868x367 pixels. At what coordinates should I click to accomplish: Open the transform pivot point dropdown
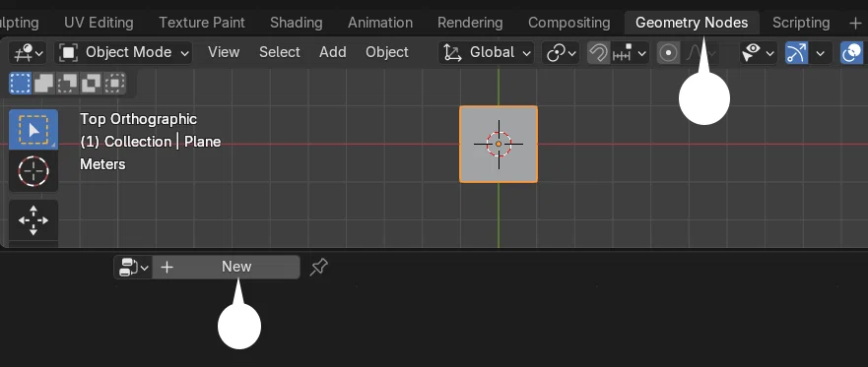tap(561, 53)
